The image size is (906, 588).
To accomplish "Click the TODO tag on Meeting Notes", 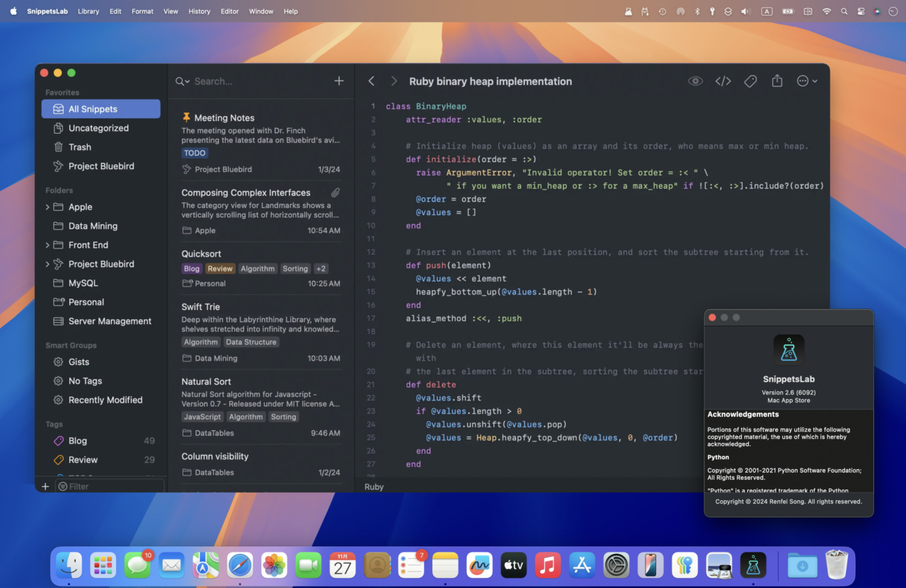I will coord(195,153).
